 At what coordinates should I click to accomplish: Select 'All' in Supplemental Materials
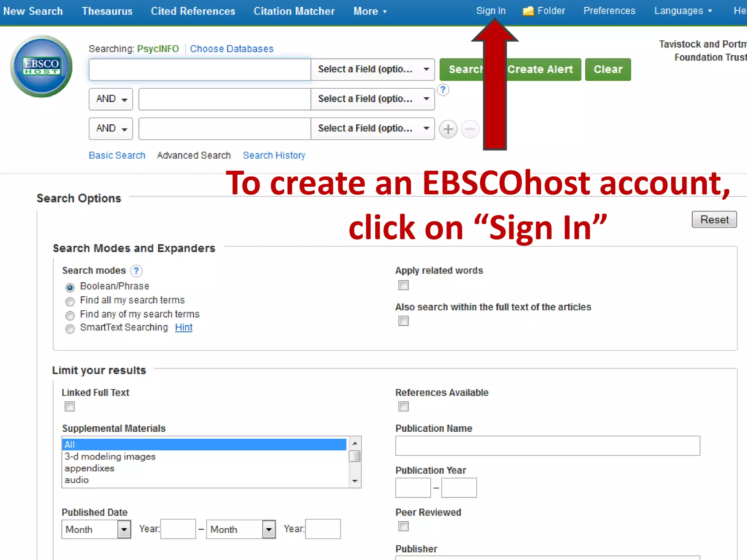(204, 445)
